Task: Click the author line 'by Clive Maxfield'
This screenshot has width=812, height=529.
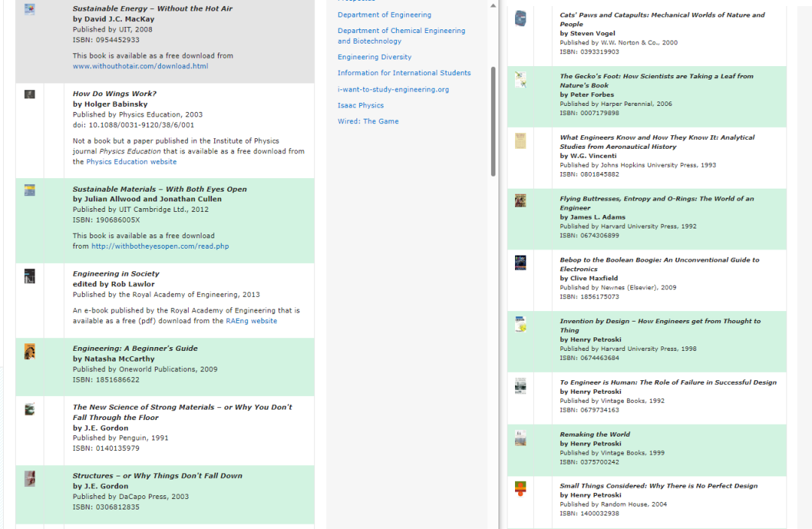Action: [x=589, y=279]
